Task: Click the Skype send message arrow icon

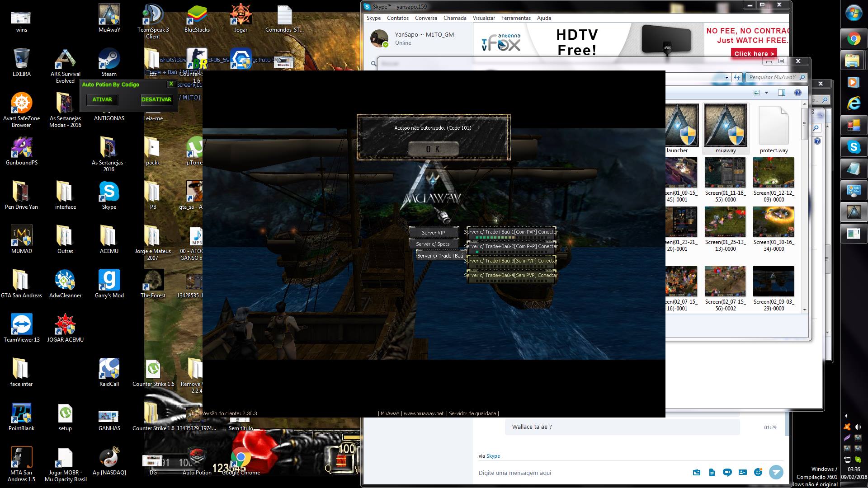Action: pyautogui.click(x=776, y=472)
